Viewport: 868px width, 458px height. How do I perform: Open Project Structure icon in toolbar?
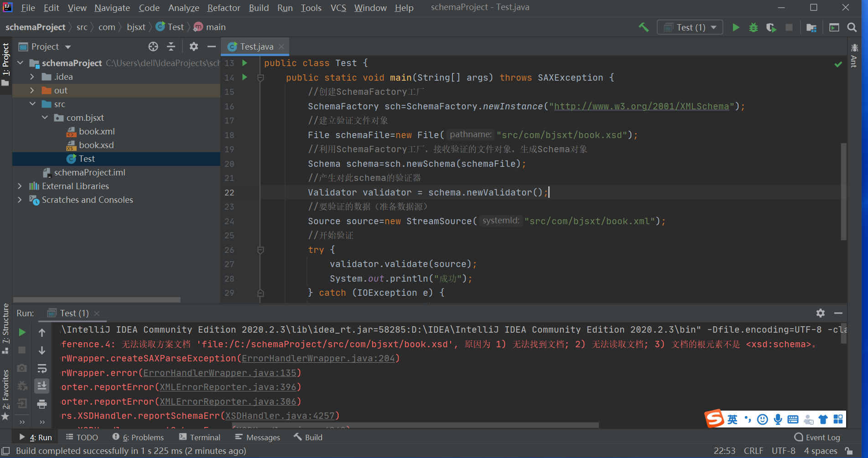click(811, 27)
